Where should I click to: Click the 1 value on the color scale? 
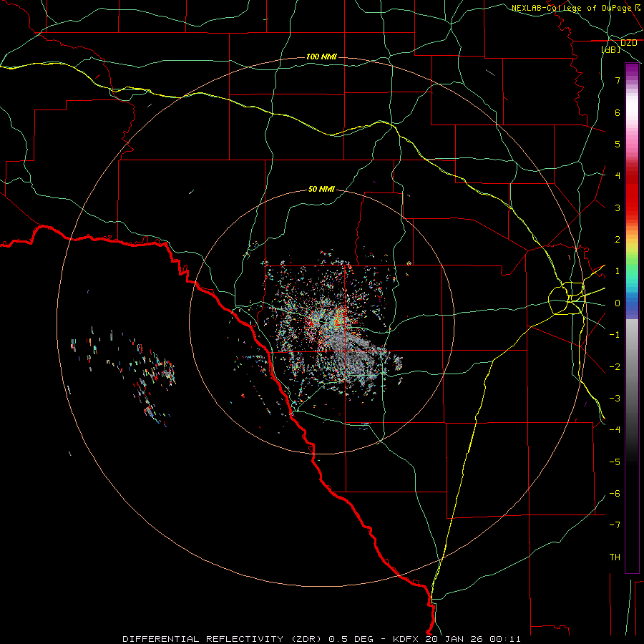(x=618, y=271)
